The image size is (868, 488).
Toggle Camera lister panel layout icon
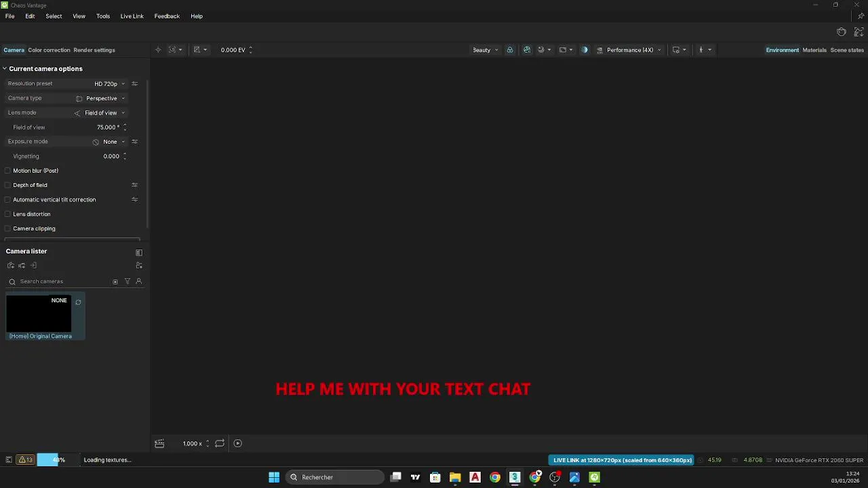[x=139, y=252]
